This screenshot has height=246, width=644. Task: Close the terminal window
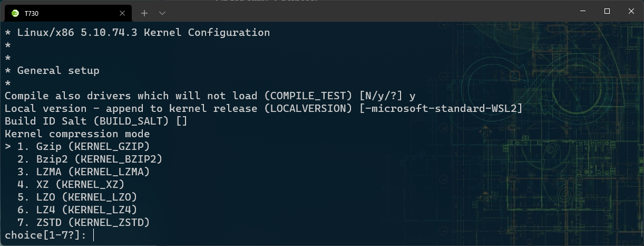(x=631, y=11)
